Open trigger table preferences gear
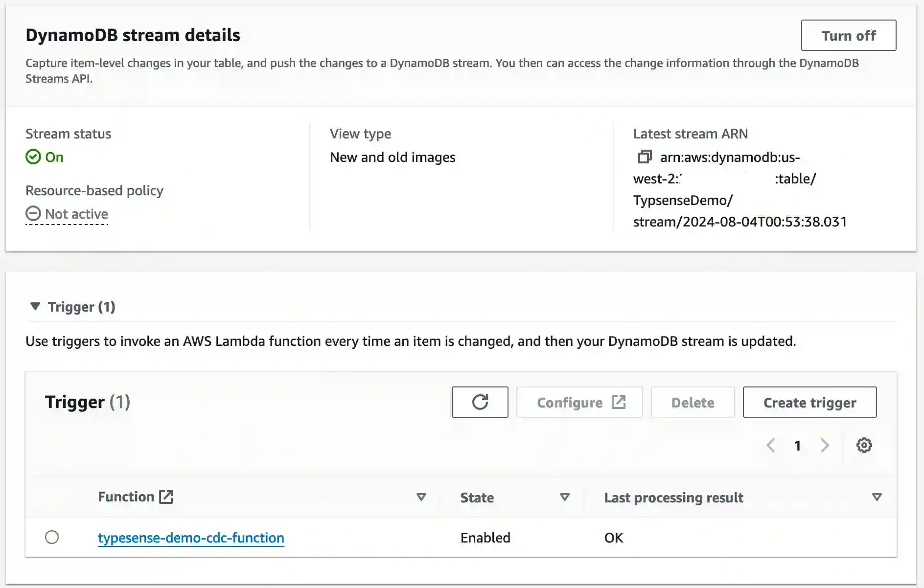The image size is (924, 588). (864, 445)
